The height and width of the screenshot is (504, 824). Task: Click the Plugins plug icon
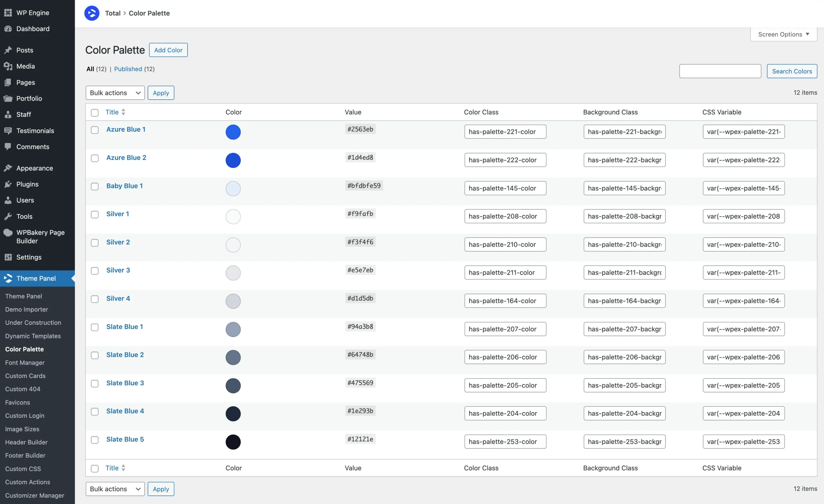8,184
